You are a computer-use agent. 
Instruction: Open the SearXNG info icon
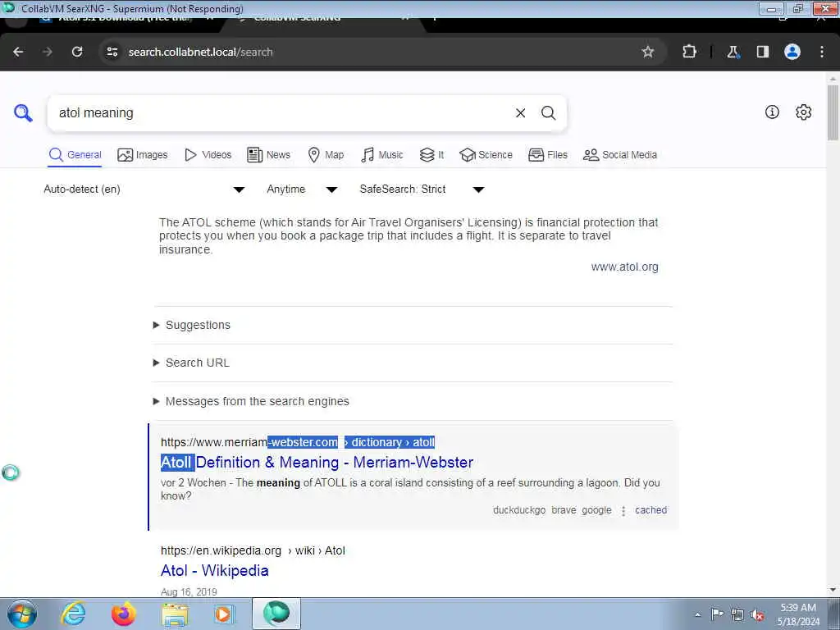pyautogui.click(x=772, y=112)
